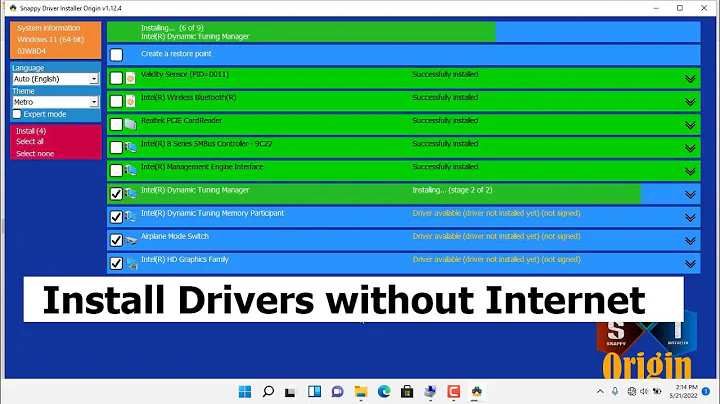Click the volume speaker tray icon
Viewport: 720px width, 404px height.
click(644, 392)
